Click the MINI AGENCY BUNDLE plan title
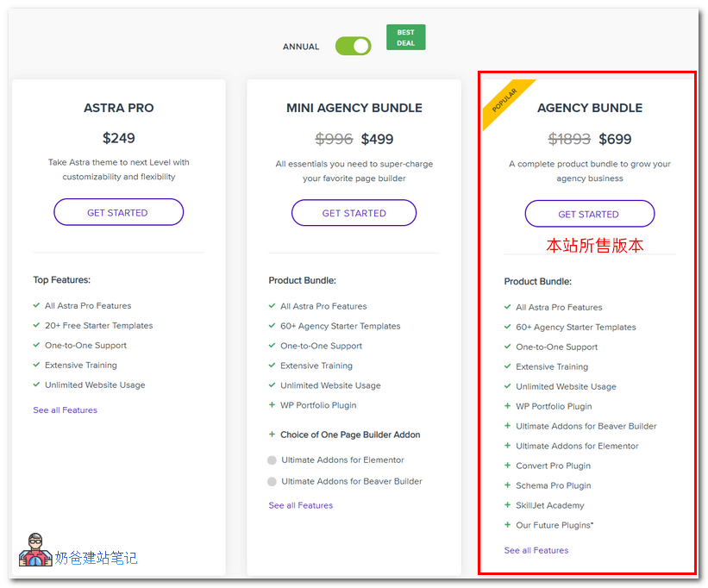Image resolution: width=708 pixels, height=588 pixels. point(354,108)
